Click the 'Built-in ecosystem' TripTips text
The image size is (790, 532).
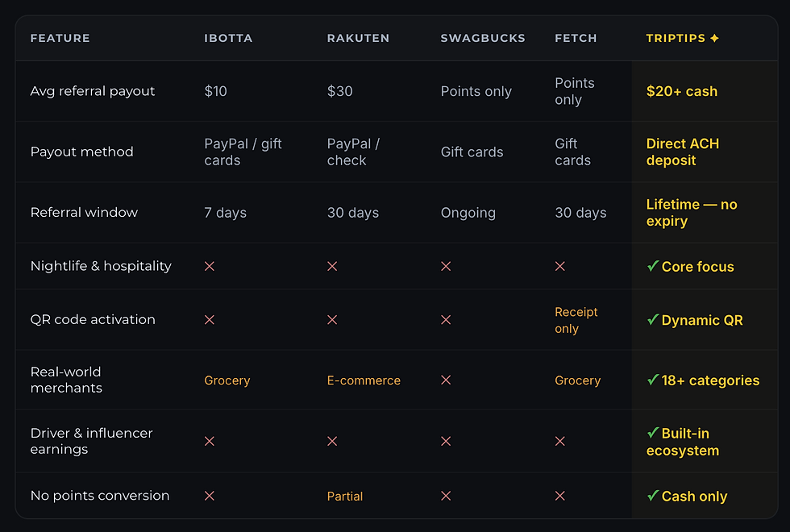683,442
